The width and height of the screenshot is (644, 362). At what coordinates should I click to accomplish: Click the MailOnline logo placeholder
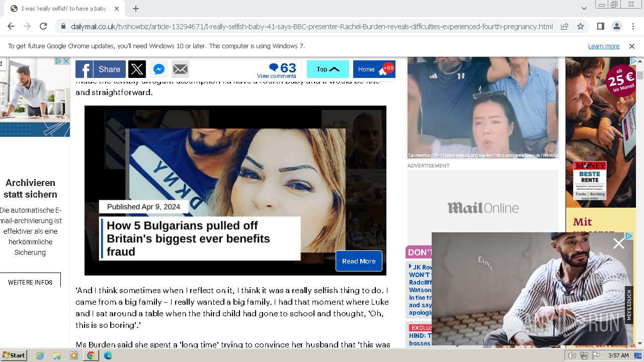pos(483,208)
